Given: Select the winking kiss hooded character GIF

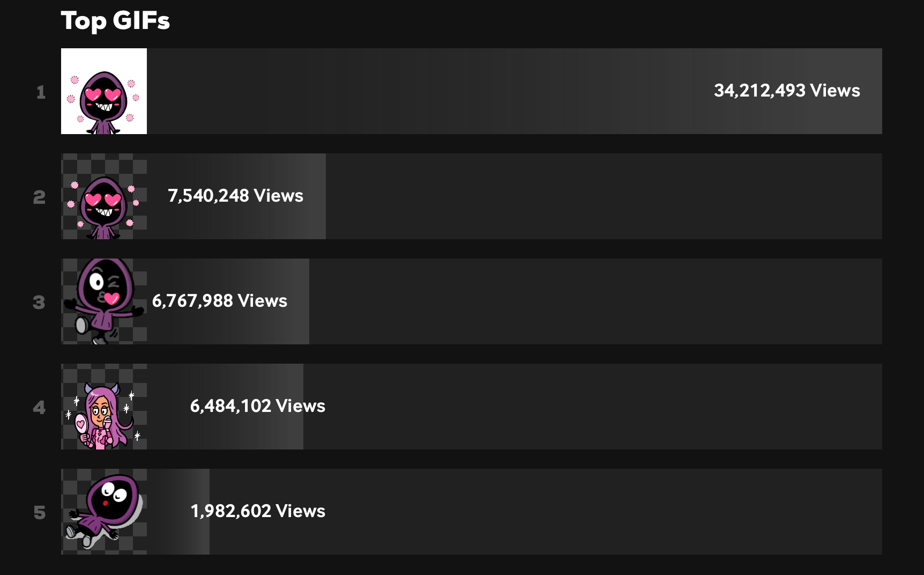Looking at the screenshot, I should click(104, 301).
